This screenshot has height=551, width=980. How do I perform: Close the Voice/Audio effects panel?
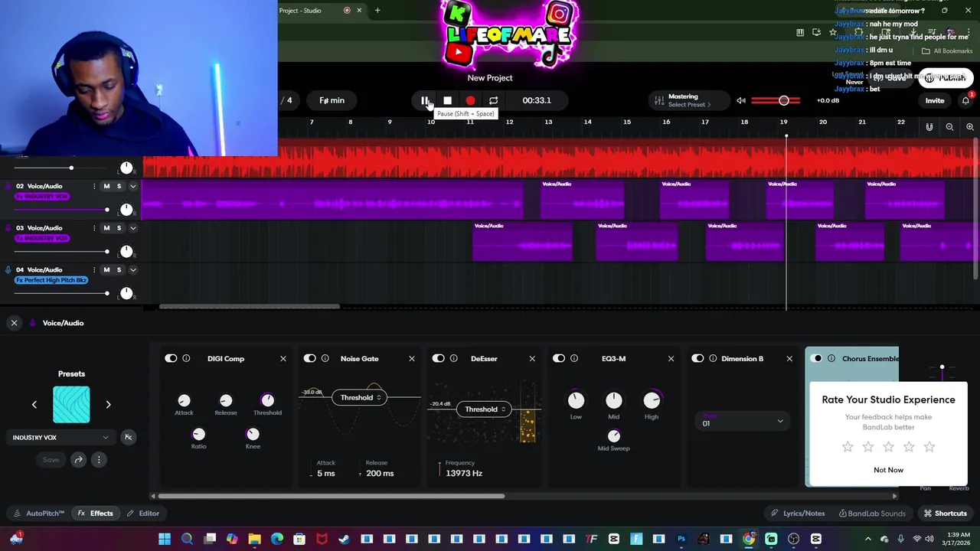point(14,323)
